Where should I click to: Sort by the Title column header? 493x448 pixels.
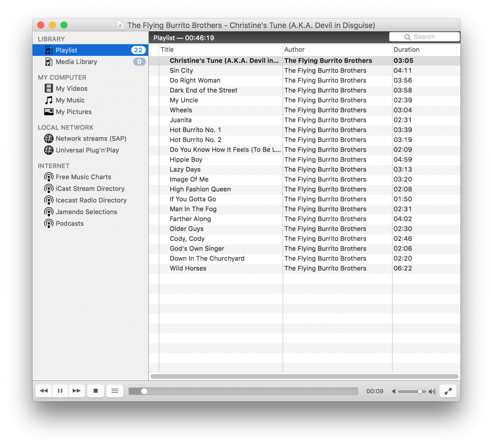click(221, 50)
